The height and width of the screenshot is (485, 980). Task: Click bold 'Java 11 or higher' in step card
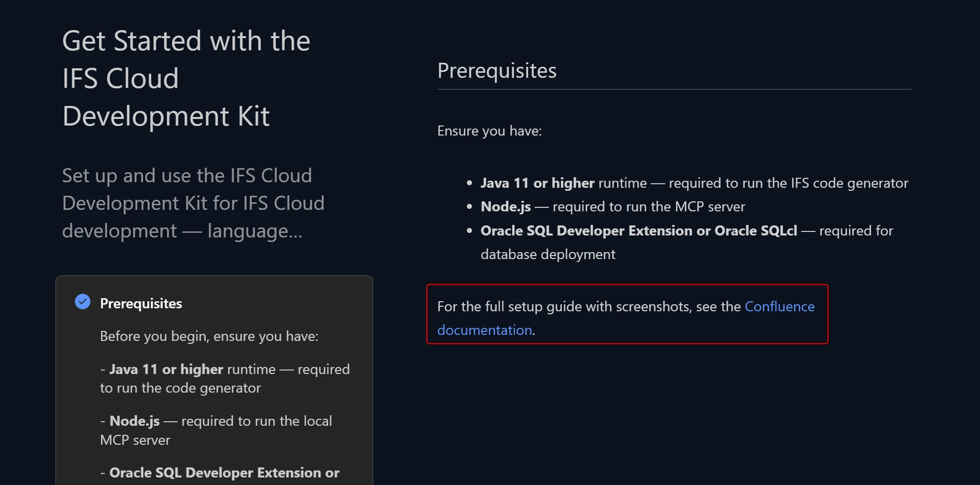[166, 369]
